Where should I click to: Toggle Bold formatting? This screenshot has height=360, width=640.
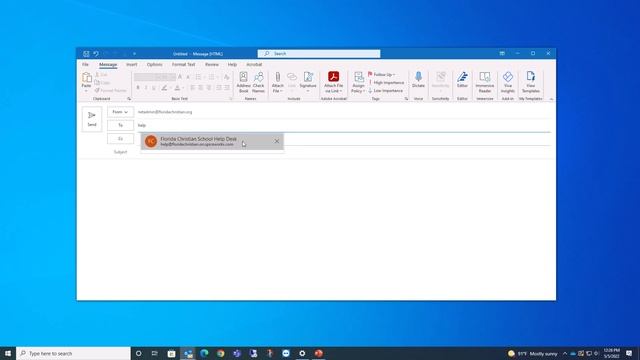[x=138, y=88]
